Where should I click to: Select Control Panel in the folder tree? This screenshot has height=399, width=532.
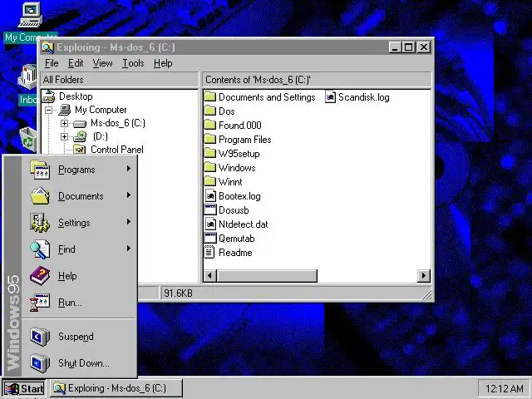tap(117, 150)
